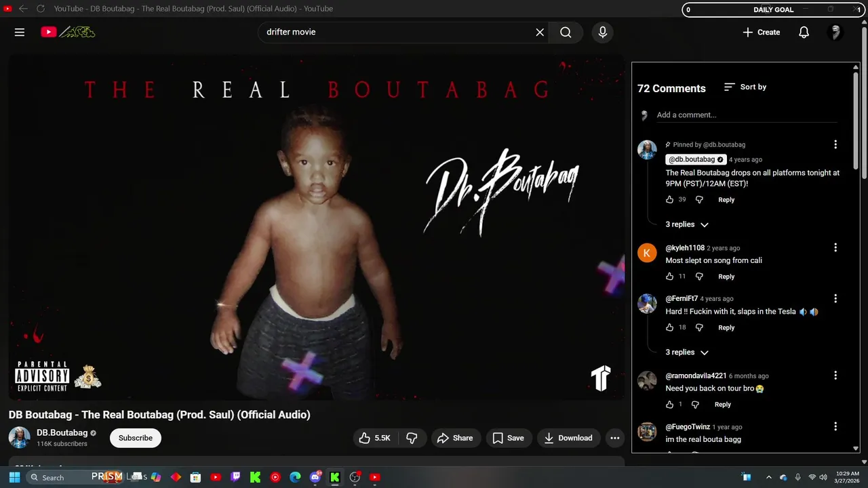This screenshot has width=868, height=488.
Task: Add a comment in the comment field
Action: coord(746,115)
